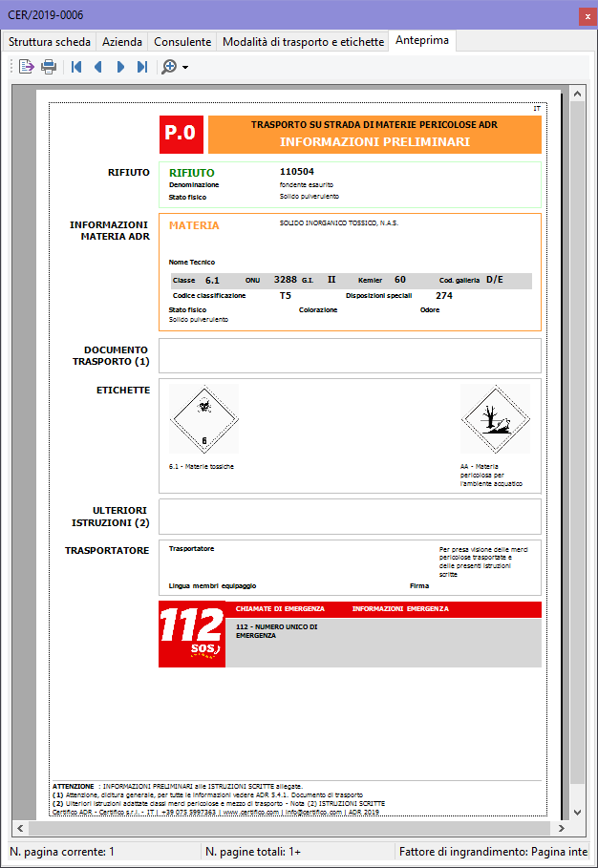The width and height of the screenshot is (598, 868).
Task: Click the INFORMAZIONI PRELIMINARI header
Action: pyautogui.click(x=374, y=141)
